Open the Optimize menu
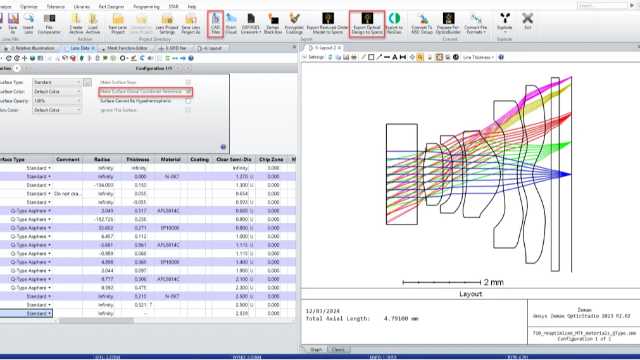 tap(29, 7)
